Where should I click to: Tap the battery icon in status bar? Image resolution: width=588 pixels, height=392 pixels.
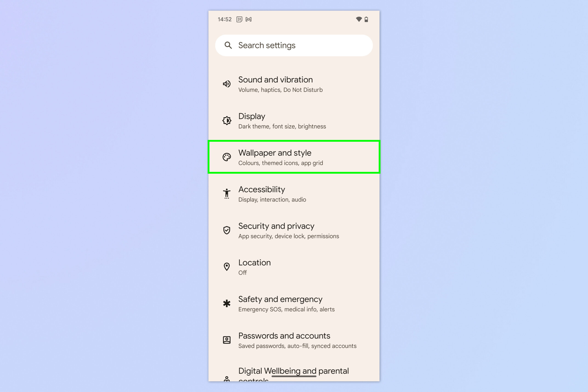point(367,19)
